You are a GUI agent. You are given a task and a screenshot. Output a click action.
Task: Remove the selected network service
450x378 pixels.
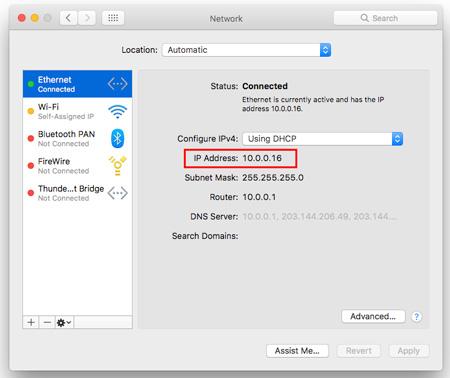[x=47, y=322]
